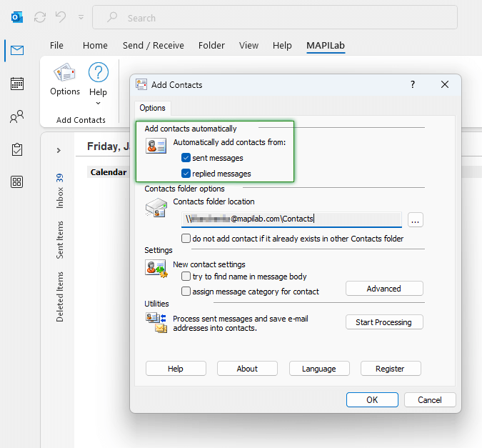The image size is (482, 448).
Task: Enable do not add existing contact checkbox
Action: coord(186,239)
